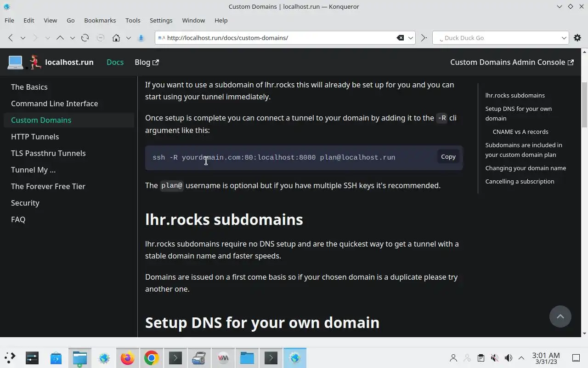Click the download icon in the toolbar
This screenshot has height=368, width=588.
click(x=141, y=38)
